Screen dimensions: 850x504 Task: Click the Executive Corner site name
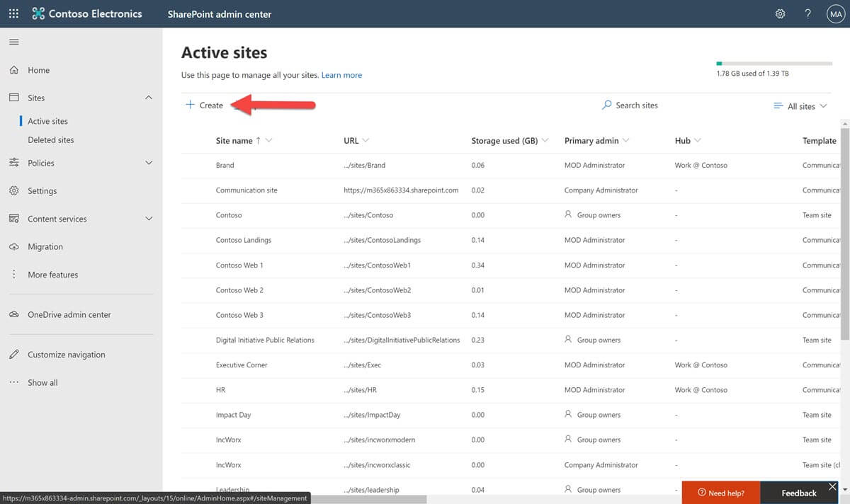point(242,365)
